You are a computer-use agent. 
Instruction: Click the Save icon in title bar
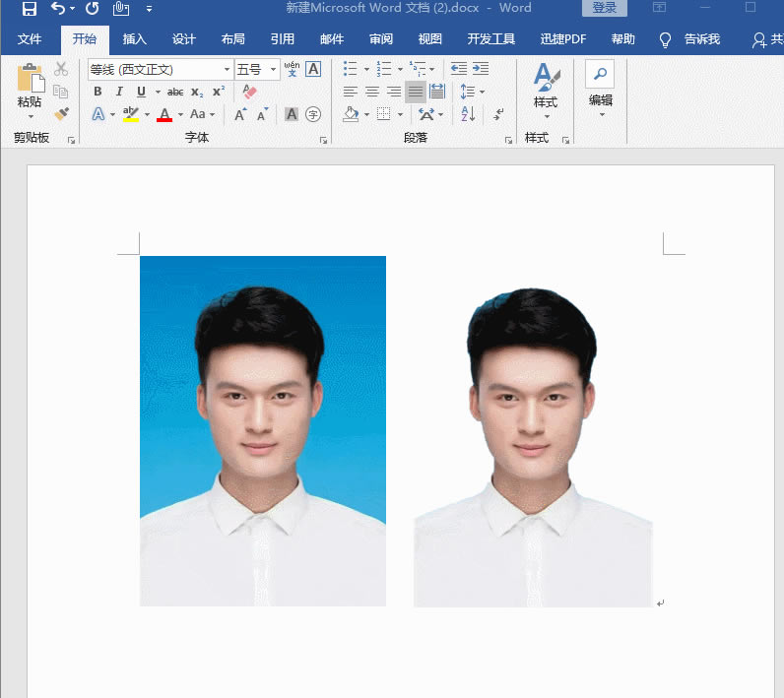(29, 9)
